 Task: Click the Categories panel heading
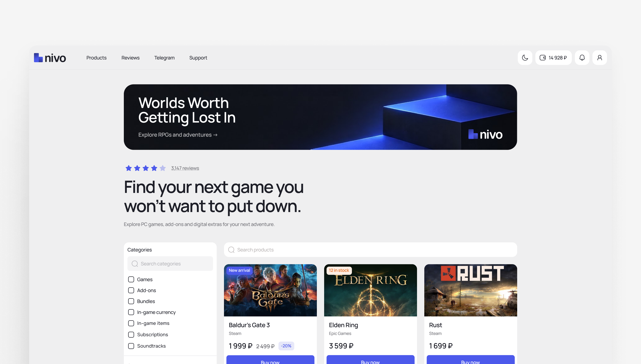[140, 250]
